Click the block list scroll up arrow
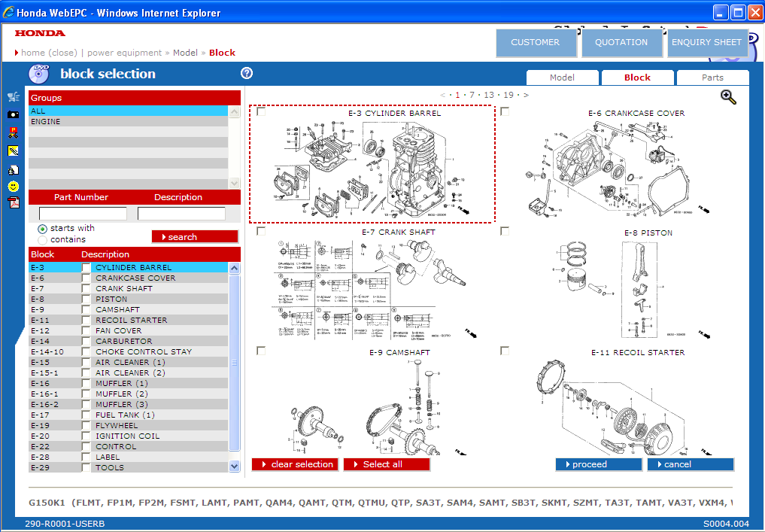 coord(234,268)
